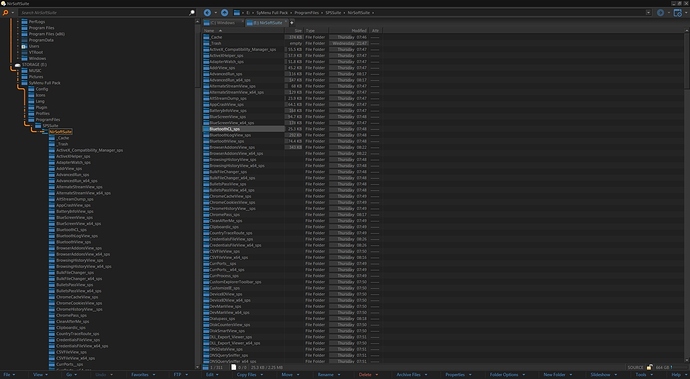
Task: Open the Help menu
Action: pyautogui.click(x=678, y=375)
